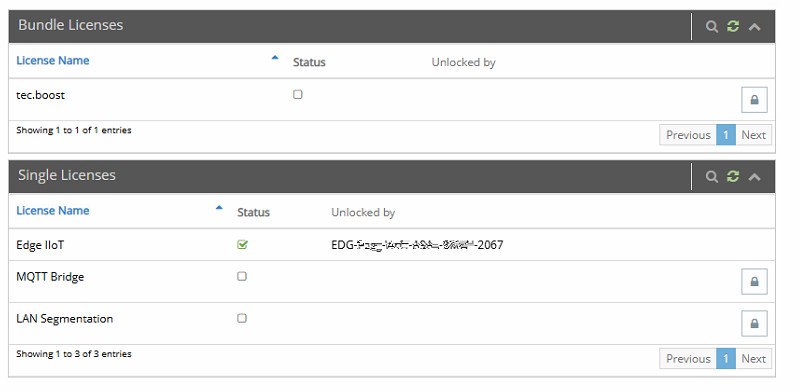Refresh the Bundle Licenses panel

(733, 27)
